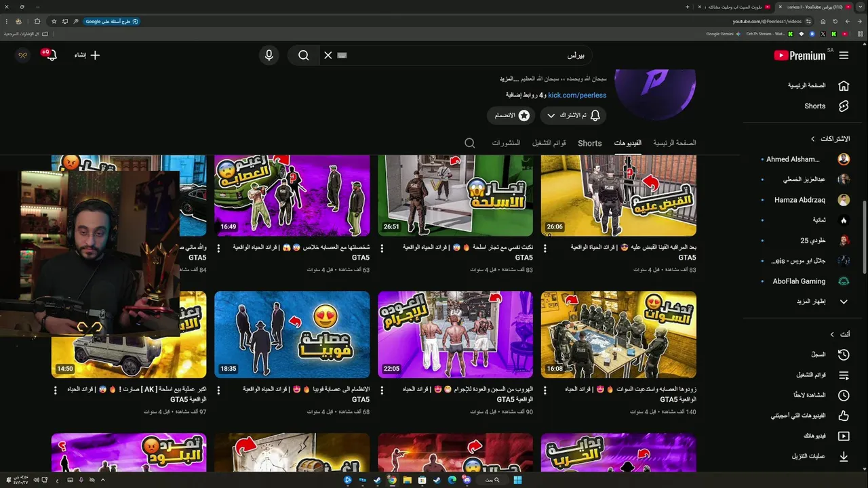Screen dimensions: 868x488
Task: Open options menu for الهروب من السجن video
Action: pyautogui.click(x=382, y=390)
